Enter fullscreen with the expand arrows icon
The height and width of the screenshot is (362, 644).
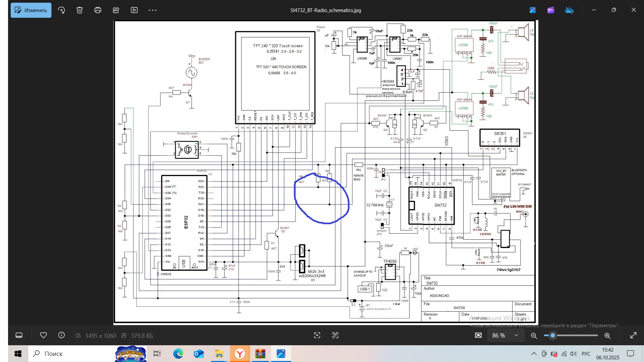633,335
